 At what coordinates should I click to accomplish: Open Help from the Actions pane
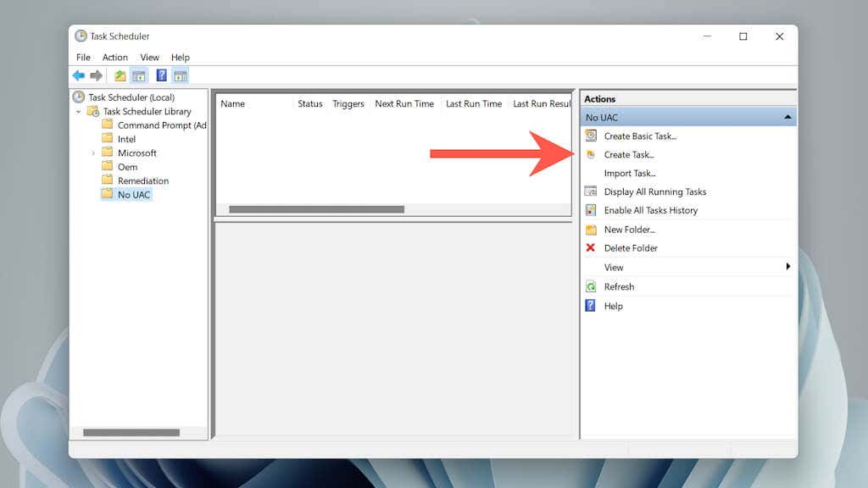(x=613, y=306)
